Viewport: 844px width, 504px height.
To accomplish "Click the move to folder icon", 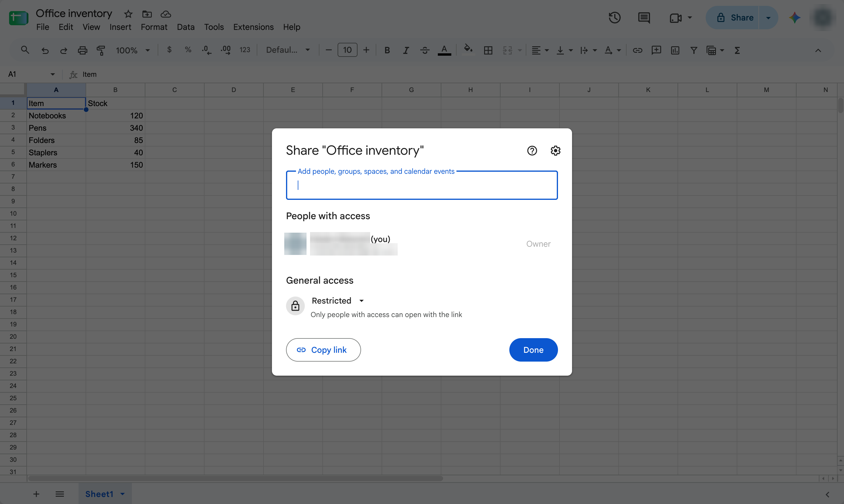I will (147, 14).
